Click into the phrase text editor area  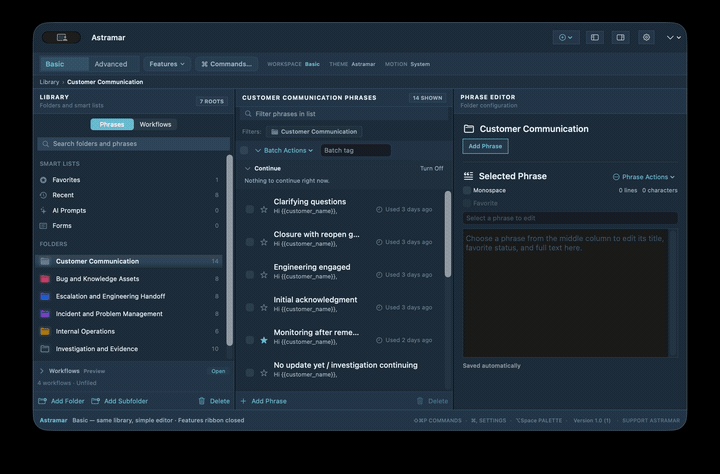(565, 293)
